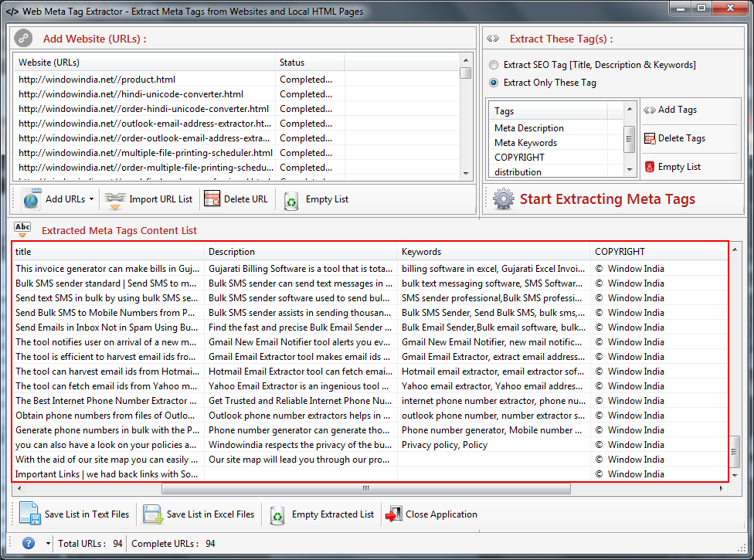Viewport: 754px width, 560px height.
Task: Click the Keywords column header
Action: (x=494, y=252)
